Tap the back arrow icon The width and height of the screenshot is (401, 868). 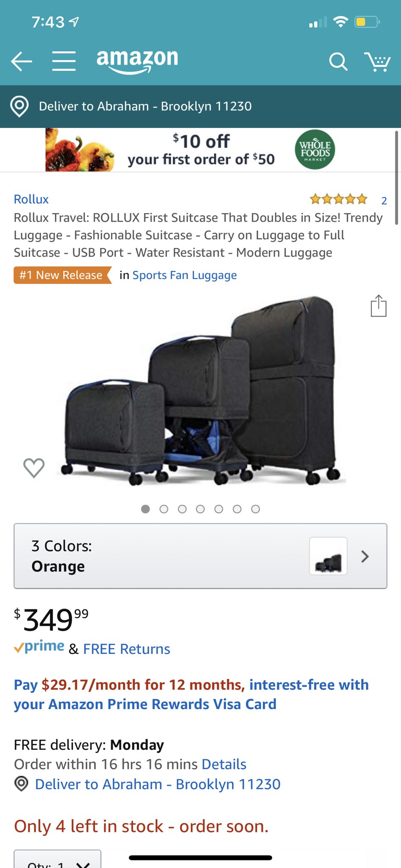(x=22, y=61)
